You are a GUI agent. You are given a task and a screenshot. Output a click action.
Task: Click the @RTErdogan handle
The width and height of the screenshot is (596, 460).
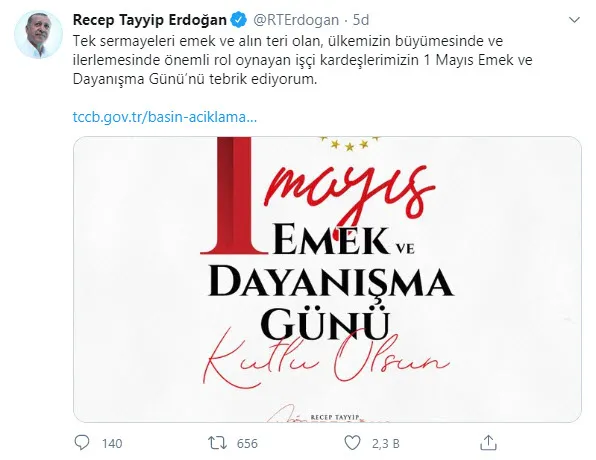296,20
